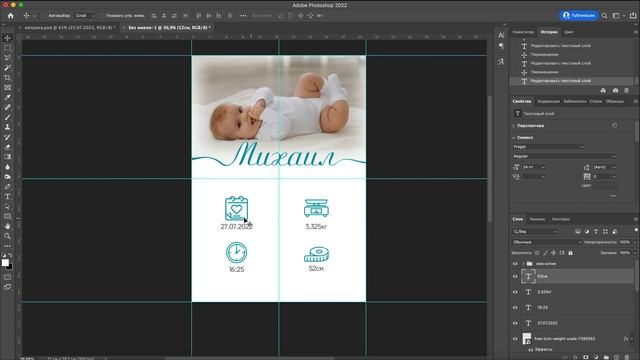Viewport: 640px width, 360px height.
Task: Switch to the Контуры tab
Action: coord(561,219)
